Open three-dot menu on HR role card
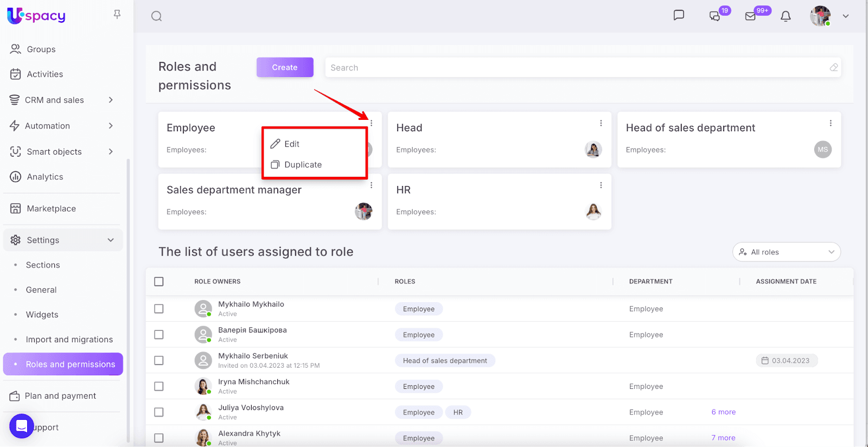This screenshot has height=447, width=868. (x=601, y=186)
